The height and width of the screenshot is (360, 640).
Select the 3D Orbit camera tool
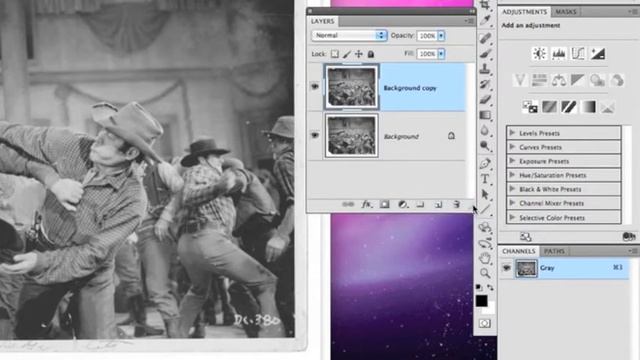485,243
